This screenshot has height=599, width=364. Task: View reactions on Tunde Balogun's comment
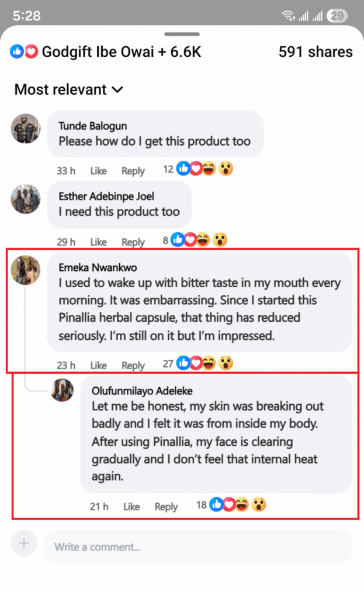point(198,169)
